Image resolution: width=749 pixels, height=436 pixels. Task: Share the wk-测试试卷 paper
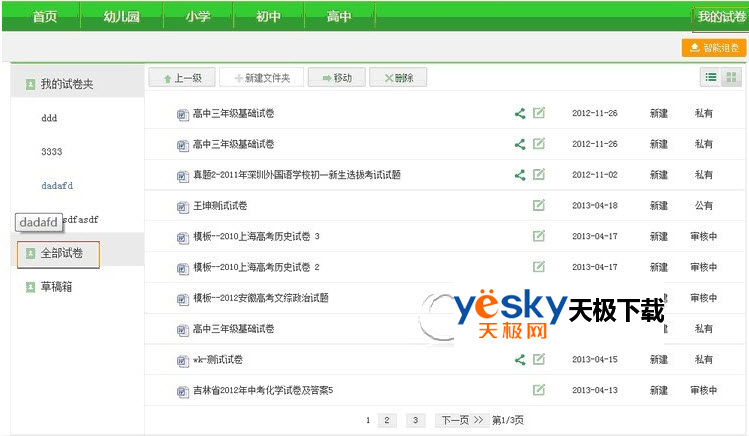tap(520, 360)
